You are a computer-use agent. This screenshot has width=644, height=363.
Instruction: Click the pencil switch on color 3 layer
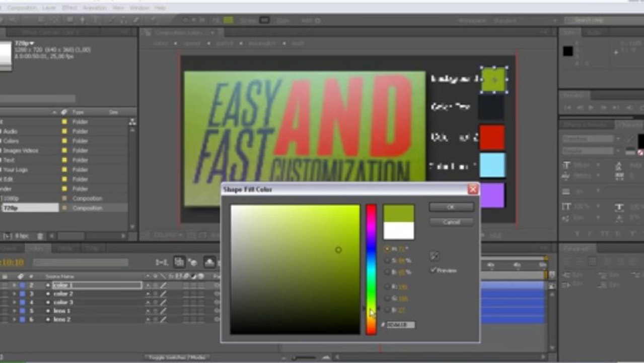pyautogui.click(x=163, y=302)
